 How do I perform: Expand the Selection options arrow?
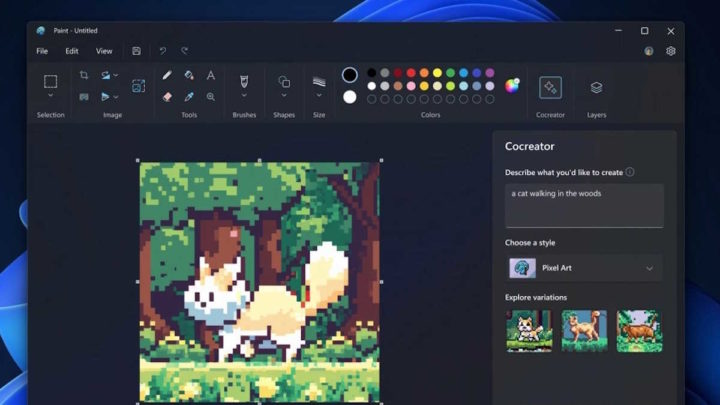click(51, 96)
